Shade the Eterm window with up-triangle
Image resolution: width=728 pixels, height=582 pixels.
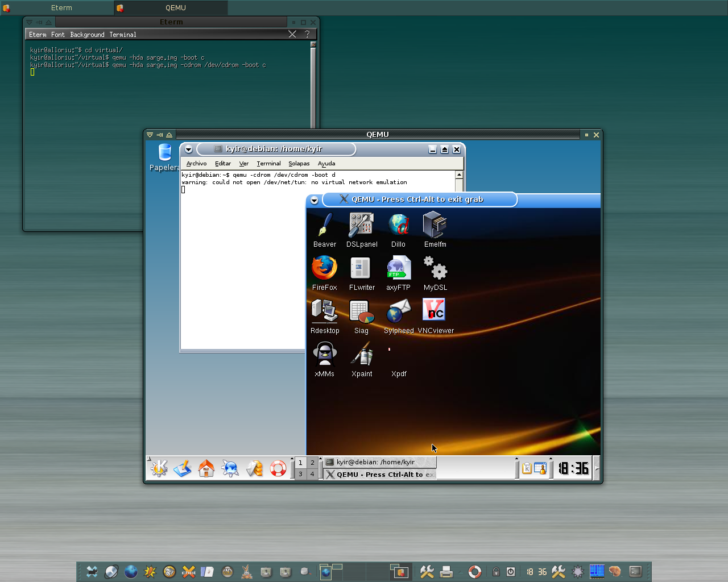(48, 22)
